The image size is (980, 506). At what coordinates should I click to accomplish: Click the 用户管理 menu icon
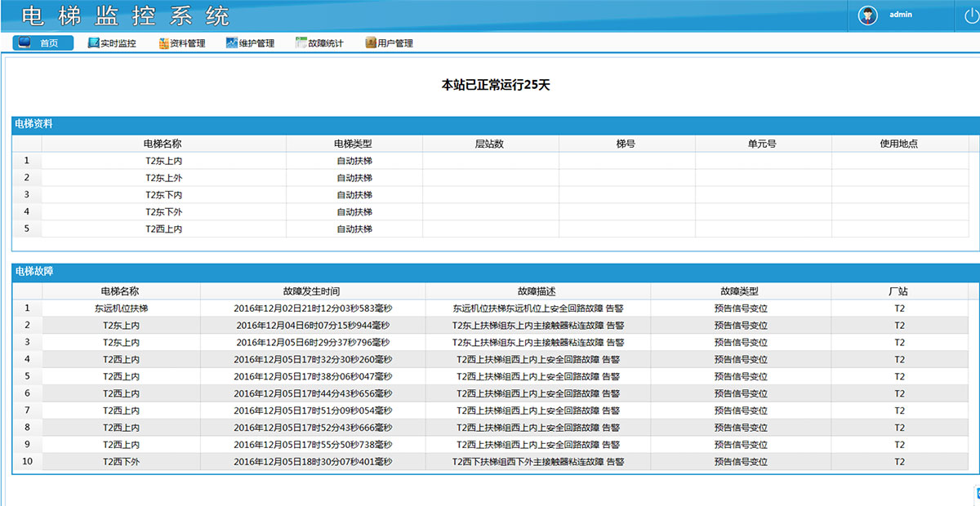tap(371, 43)
